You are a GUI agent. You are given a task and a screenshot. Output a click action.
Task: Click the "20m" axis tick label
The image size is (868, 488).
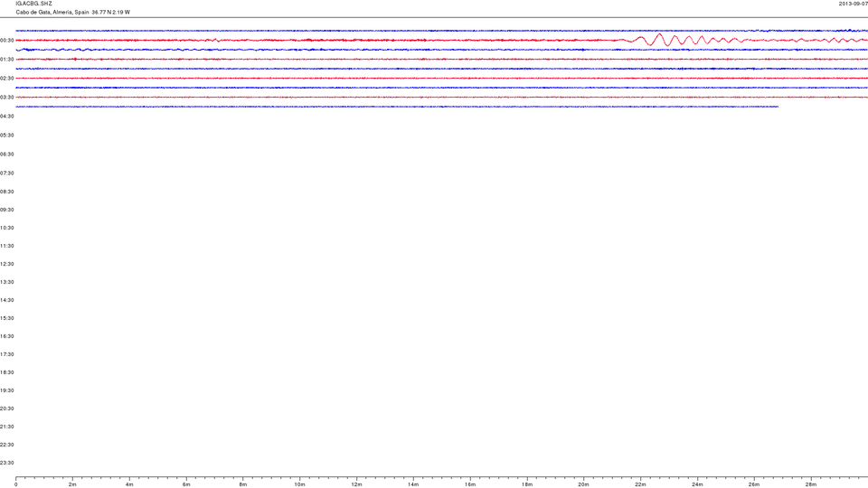pos(583,484)
